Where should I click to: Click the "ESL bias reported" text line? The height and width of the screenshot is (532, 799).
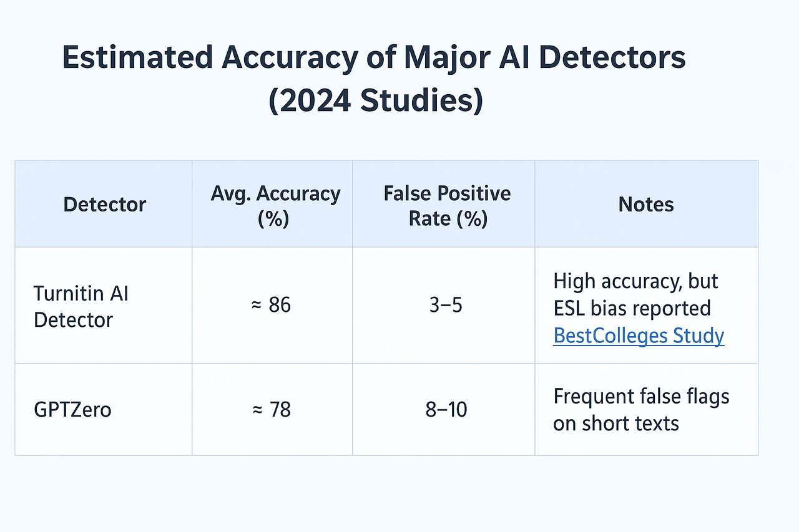click(x=632, y=308)
